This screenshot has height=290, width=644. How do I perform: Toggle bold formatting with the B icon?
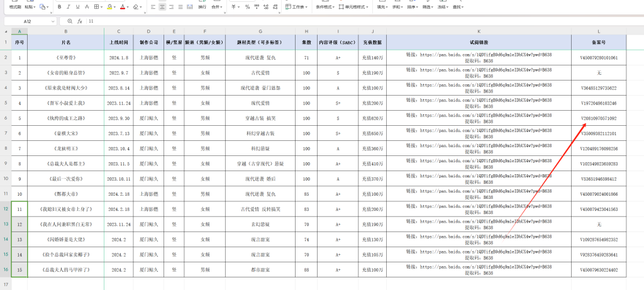click(x=59, y=7)
